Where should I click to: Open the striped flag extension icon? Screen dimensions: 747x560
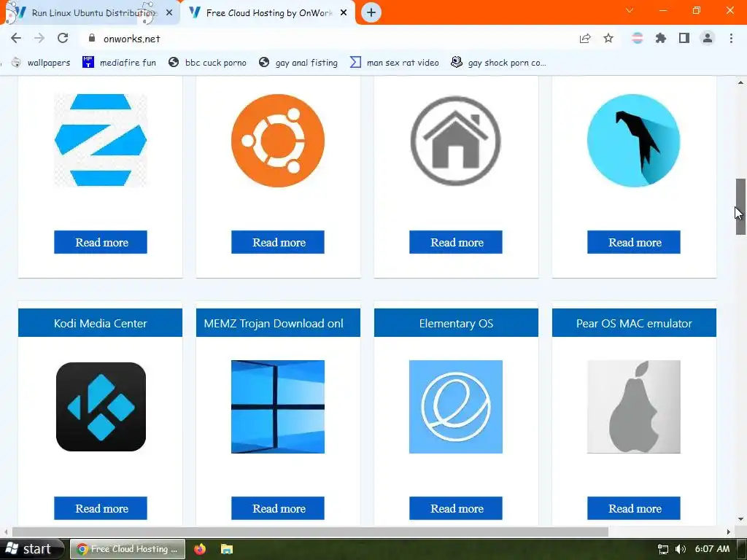click(x=637, y=39)
